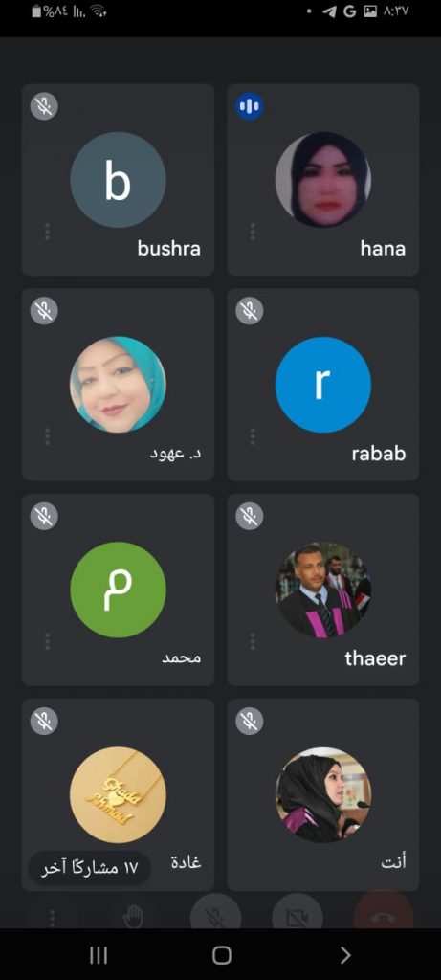Tap the Android home navigation button
The width and height of the screenshot is (441, 980).
tap(221, 954)
